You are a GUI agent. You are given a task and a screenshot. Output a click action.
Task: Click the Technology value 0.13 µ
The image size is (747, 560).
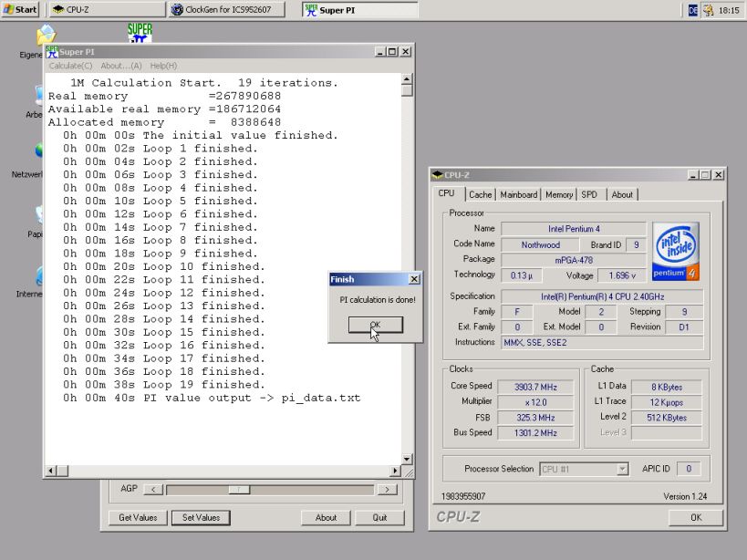tap(522, 275)
